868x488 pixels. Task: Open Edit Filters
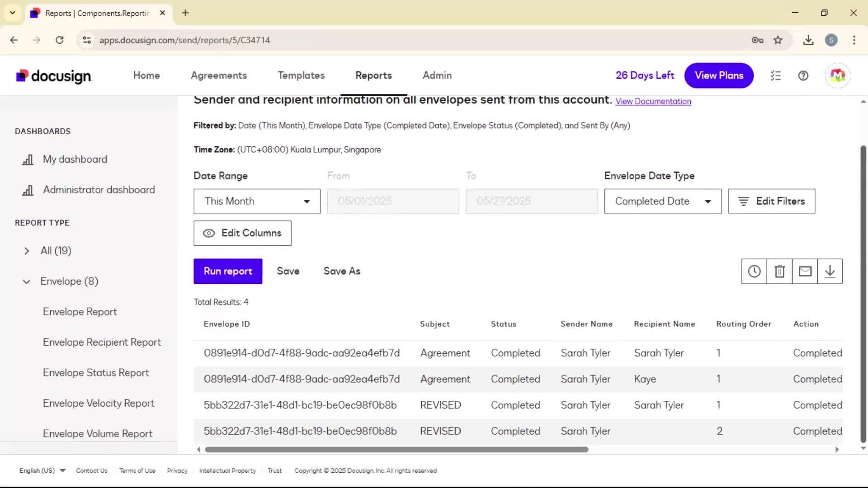click(772, 202)
